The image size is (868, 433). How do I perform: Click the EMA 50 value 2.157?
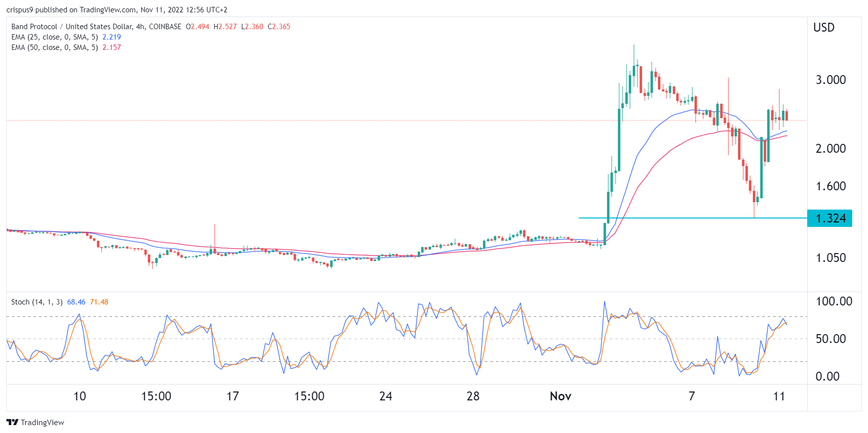click(112, 47)
